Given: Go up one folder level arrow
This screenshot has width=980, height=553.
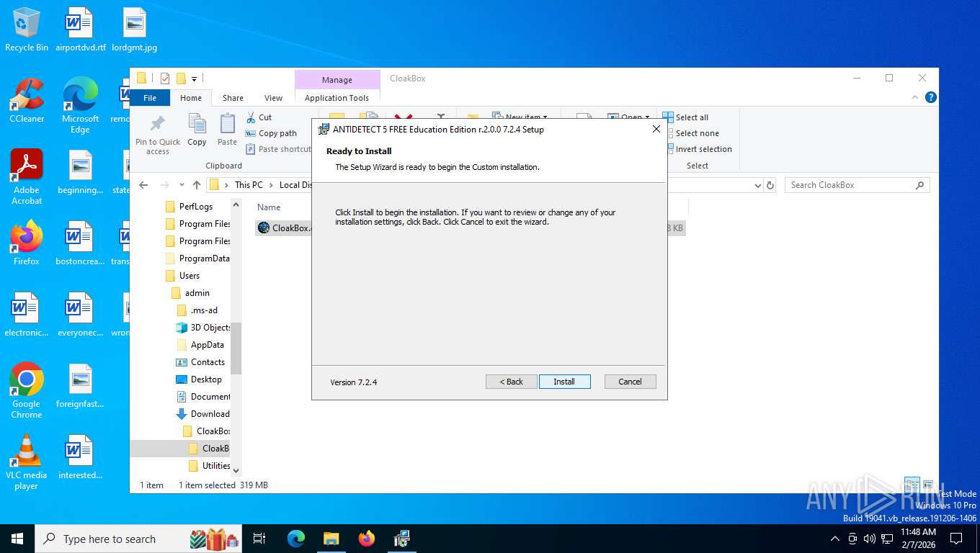Looking at the screenshot, I should point(197,185).
